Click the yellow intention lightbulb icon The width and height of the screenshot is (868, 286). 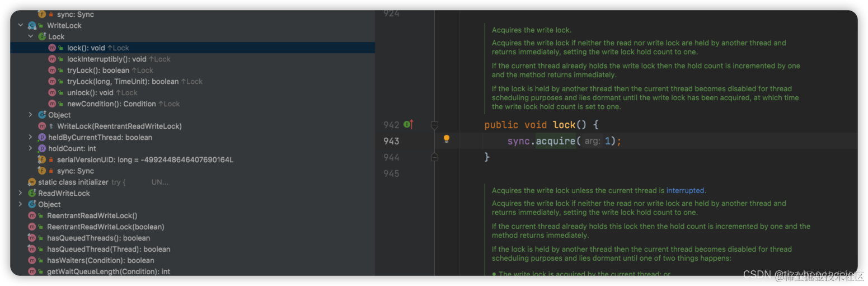[447, 139]
